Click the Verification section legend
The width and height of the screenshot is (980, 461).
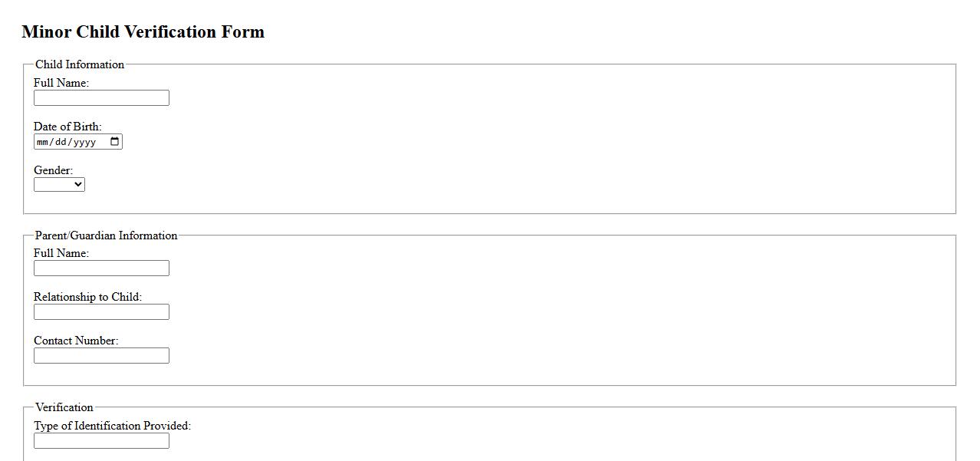pyautogui.click(x=64, y=407)
